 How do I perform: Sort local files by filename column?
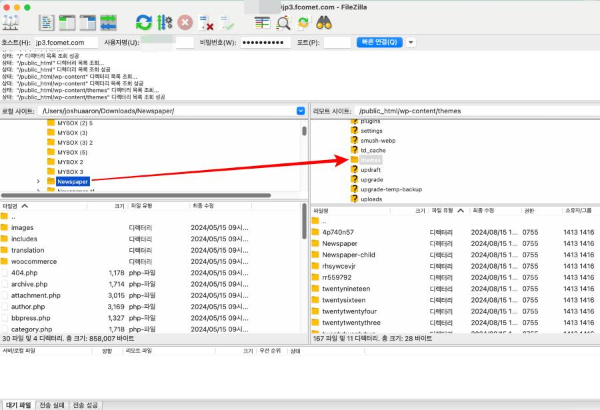tap(44, 206)
